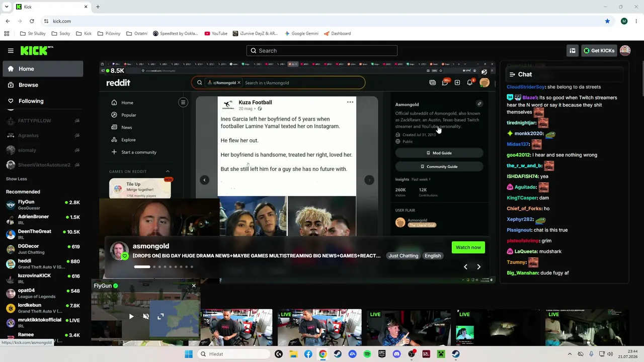The height and width of the screenshot is (362, 644).
Task: Go to the next featured stream
Action: [x=478, y=267]
